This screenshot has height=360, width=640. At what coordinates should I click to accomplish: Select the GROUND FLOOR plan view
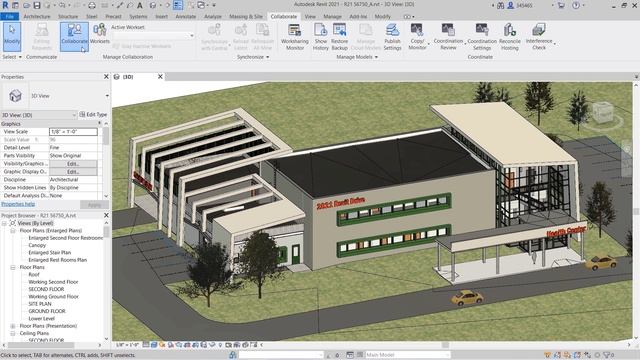(47, 311)
